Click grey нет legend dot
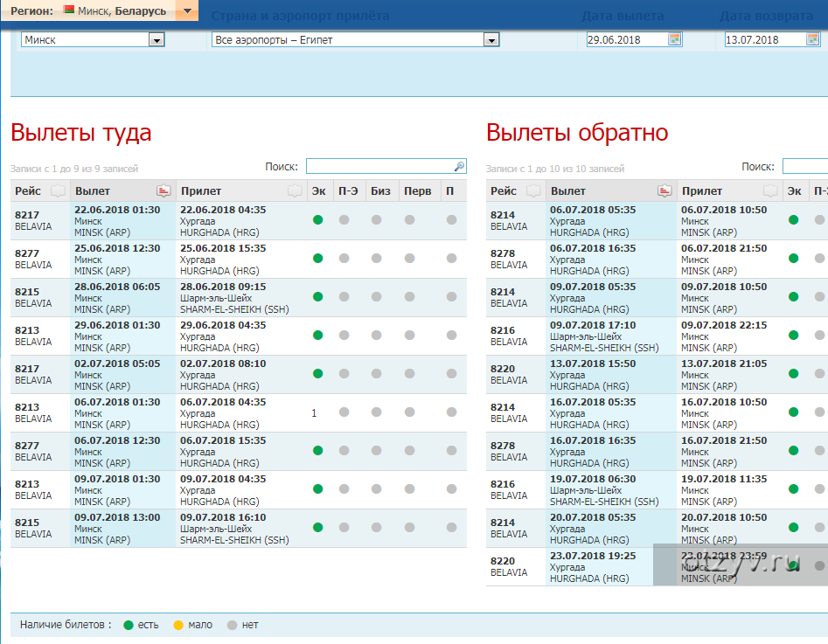The height and width of the screenshot is (644, 828). pos(232,625)
